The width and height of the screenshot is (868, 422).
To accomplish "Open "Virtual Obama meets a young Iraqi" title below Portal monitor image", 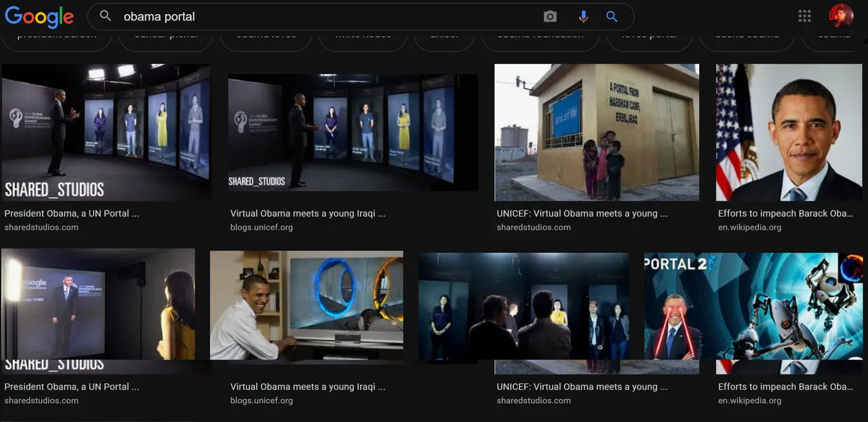I will coord(308,387).
